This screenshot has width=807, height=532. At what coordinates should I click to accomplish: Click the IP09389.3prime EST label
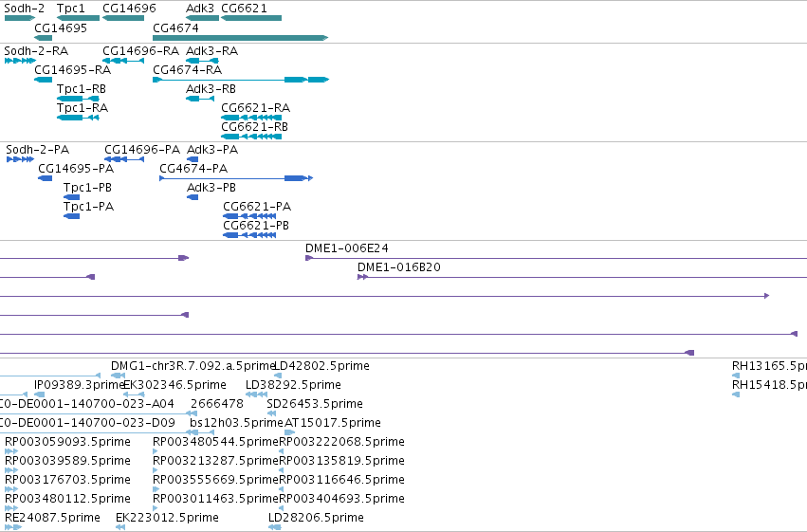[x=80, y=385]
